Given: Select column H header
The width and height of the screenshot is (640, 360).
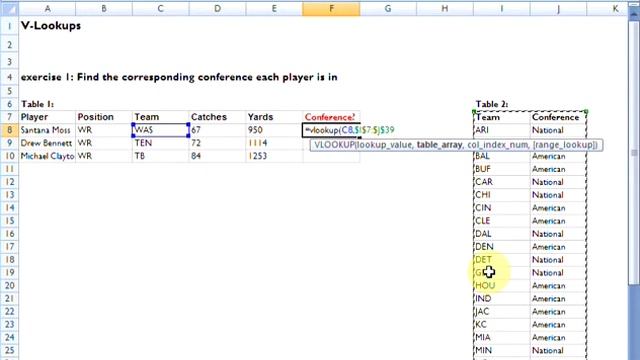Looking at the screenshot, I should pyautogui.click(x=444, y=9).
